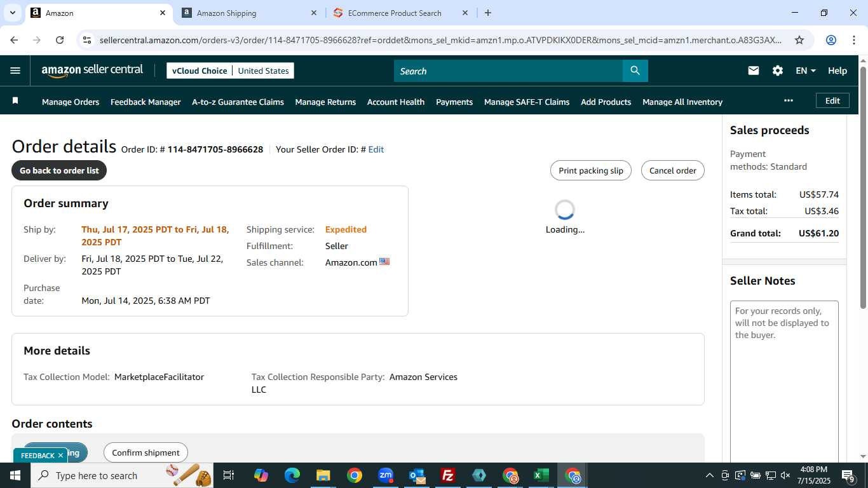The height and width of the screenshot is (488, 868).
Task: Open a new browser tab
Action: click(488, 13)
